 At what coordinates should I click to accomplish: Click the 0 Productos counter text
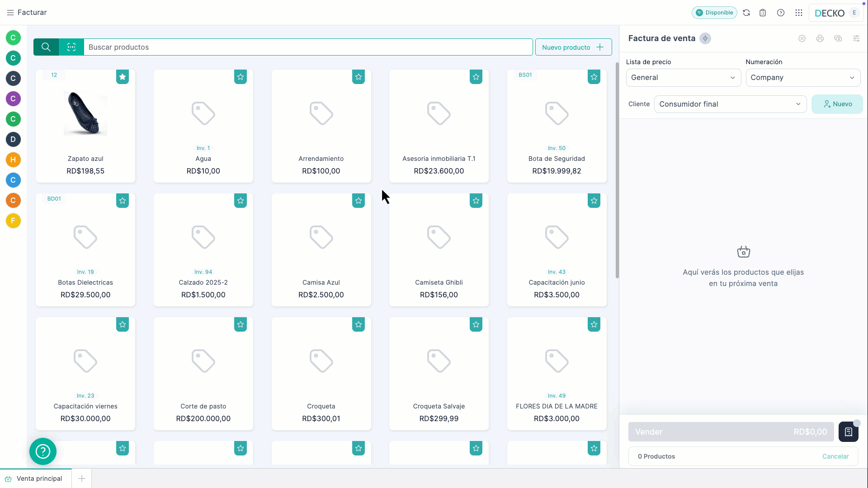pos(656,456)
